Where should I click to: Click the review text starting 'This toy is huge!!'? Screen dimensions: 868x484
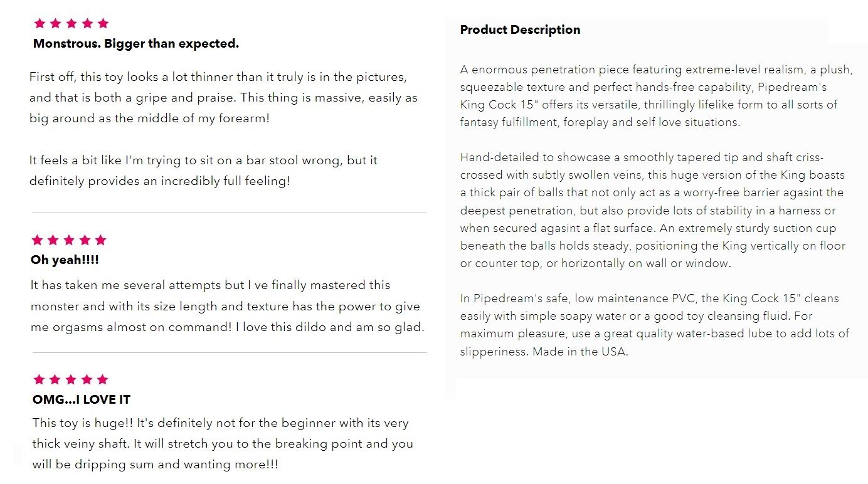[223, 444]
